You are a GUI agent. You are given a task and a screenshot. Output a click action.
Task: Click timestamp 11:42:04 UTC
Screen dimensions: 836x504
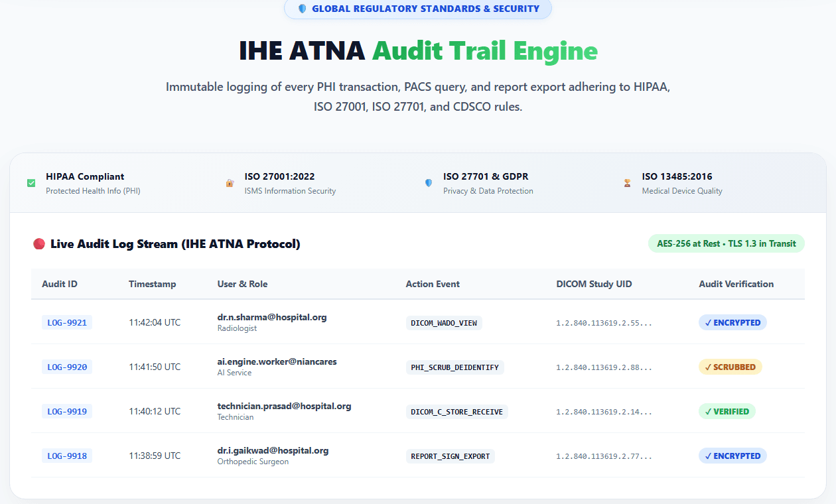point(155,323)
